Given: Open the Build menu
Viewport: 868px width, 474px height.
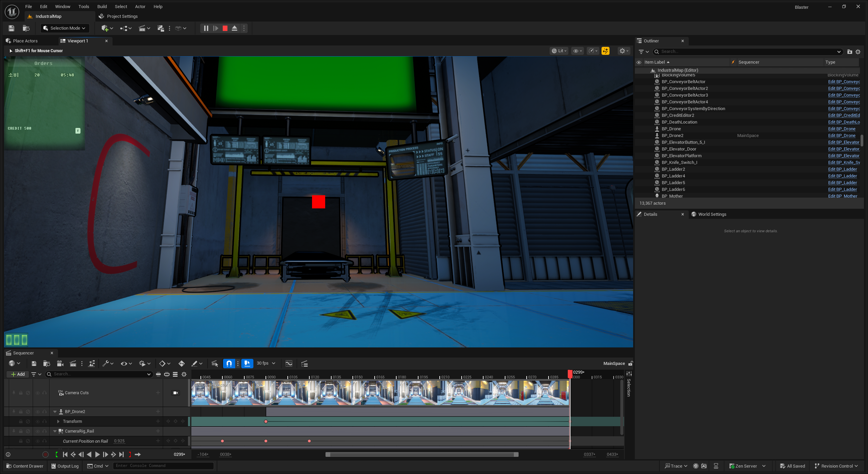Looking at the screenshot, I should click(102, 6).
